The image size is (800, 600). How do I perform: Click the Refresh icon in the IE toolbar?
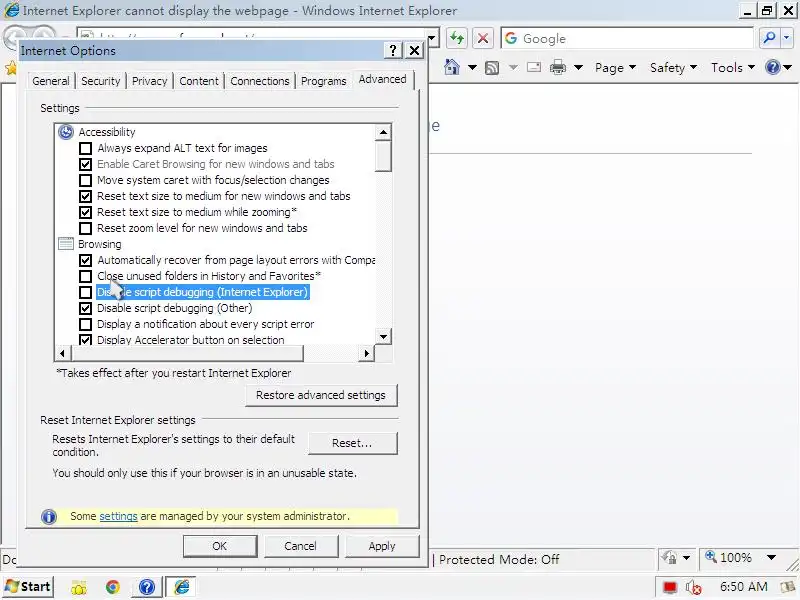click(x=457, y=38)
